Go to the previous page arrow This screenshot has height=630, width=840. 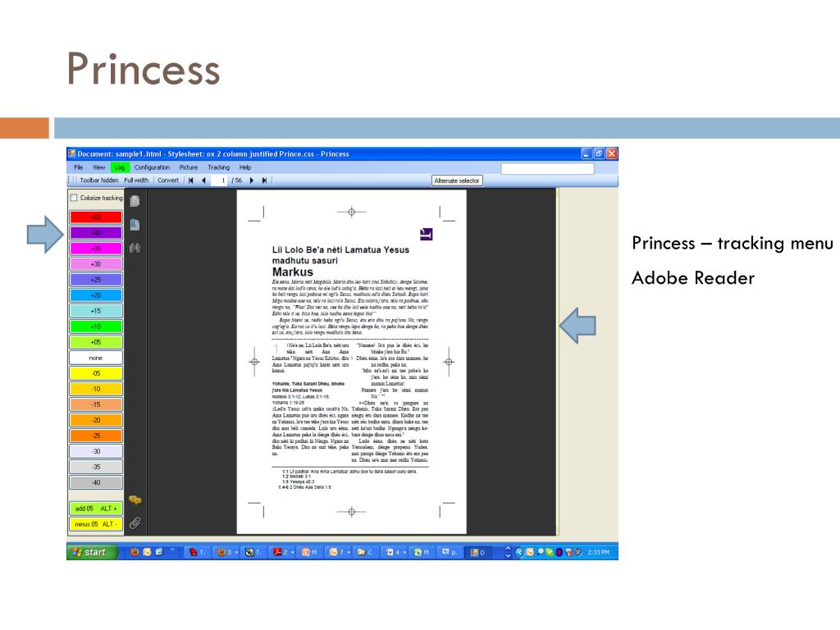coord(204,180)
